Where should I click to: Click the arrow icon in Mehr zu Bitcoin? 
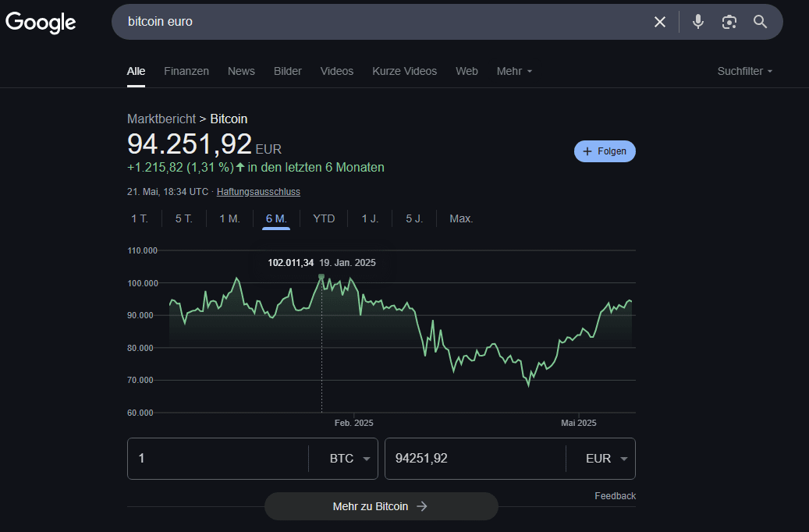click(422, 506)
